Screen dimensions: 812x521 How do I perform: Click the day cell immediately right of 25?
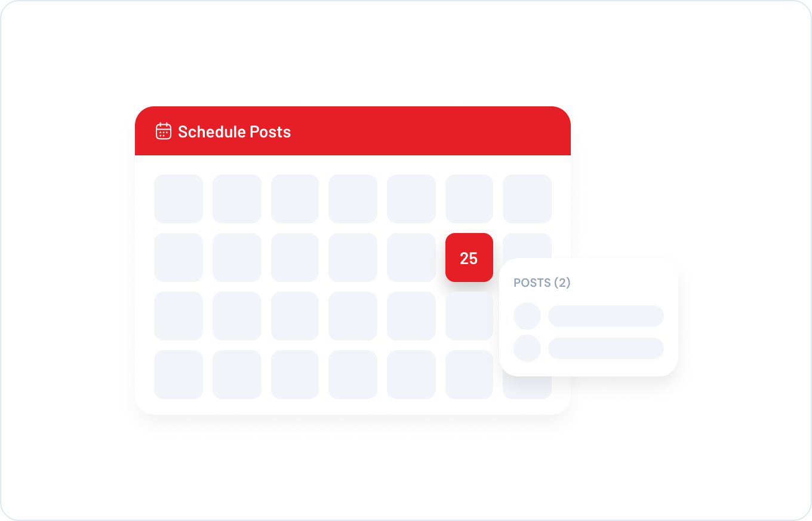(x=527, y=245)
